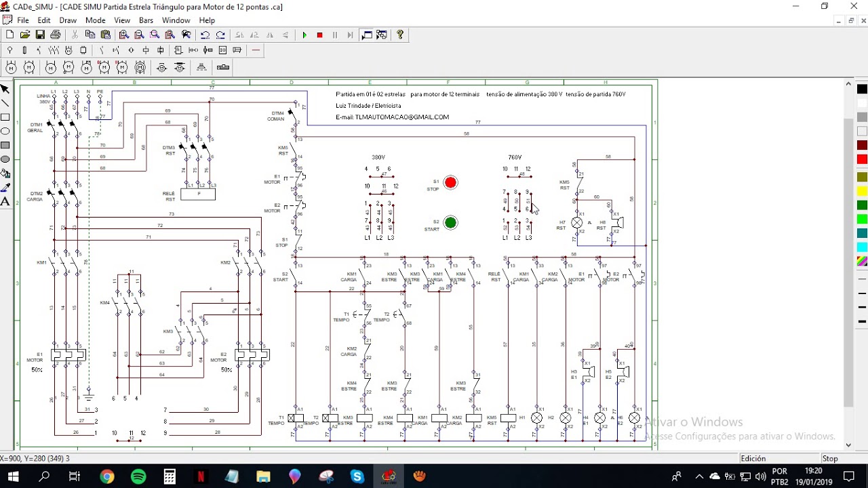This screenshot has height=488, width=868.
Task: Select the first motor symbol in component bar
Action: click(x=11, y=67)
